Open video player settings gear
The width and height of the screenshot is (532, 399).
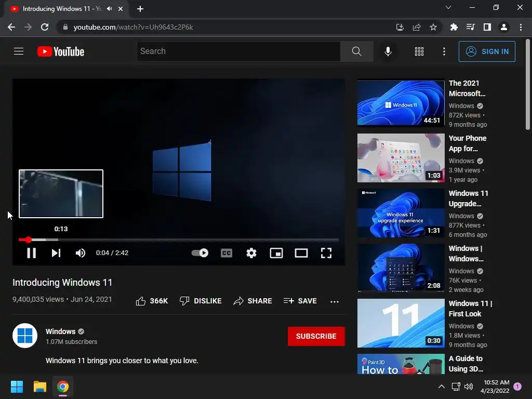[x=251, y=253]
